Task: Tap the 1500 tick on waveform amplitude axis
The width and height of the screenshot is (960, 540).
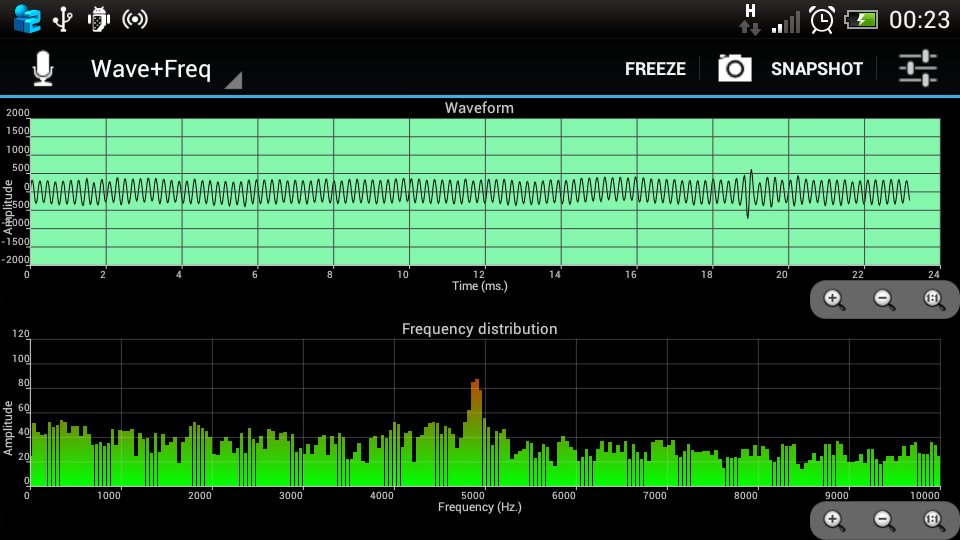Action: (18, 130)
